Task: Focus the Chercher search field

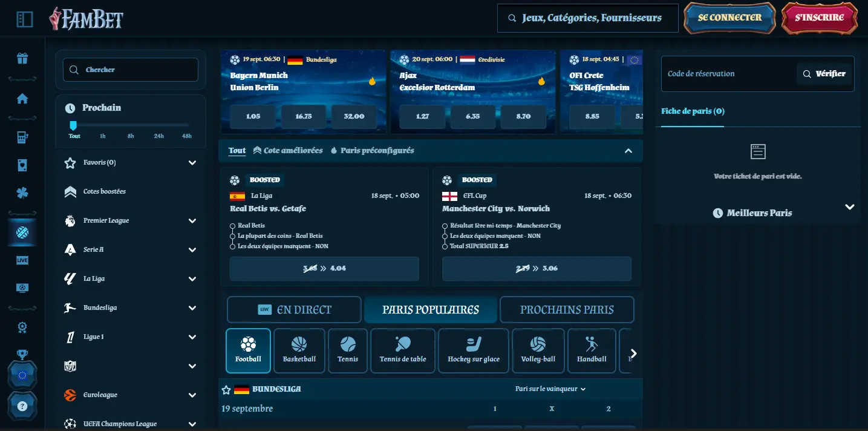Action: [x=131, y=70]
